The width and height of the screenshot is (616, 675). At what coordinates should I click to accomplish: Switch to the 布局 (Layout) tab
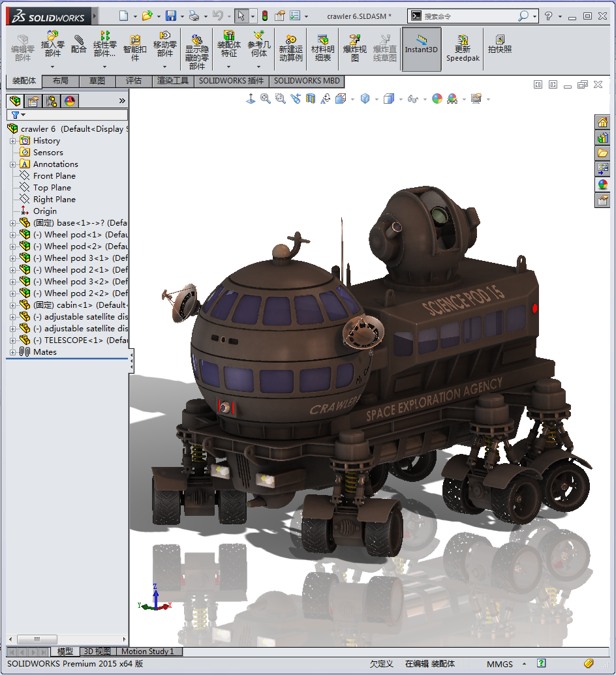coord(61,80)
